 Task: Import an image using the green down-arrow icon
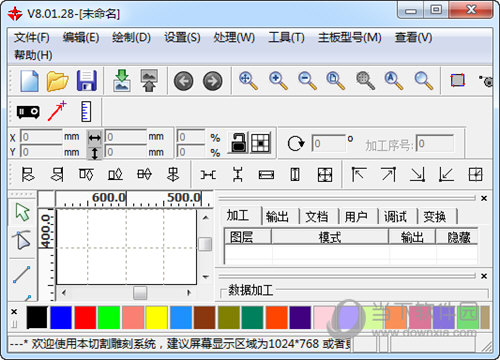coord(122,81)
